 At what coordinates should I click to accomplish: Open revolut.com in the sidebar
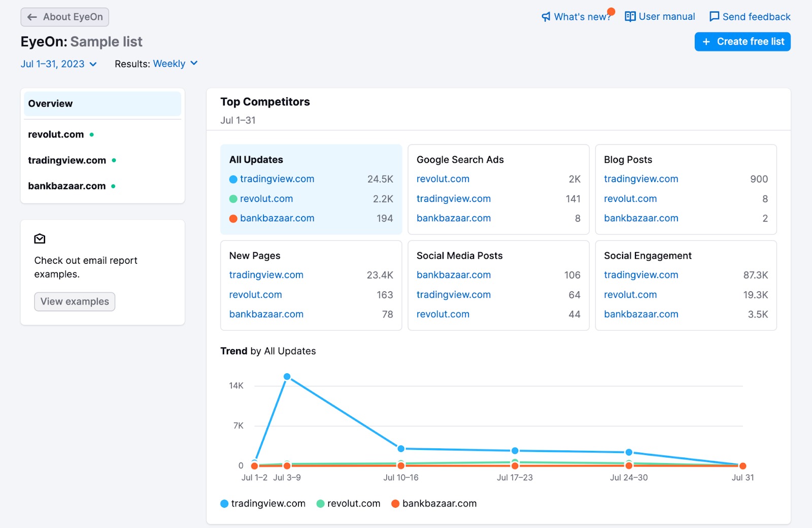point(56,134)
